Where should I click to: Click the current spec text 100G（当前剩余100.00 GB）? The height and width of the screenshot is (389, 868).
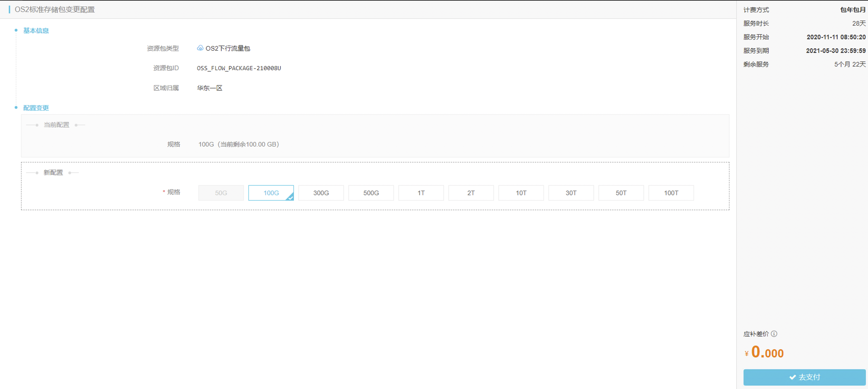(x=239, y=145)
